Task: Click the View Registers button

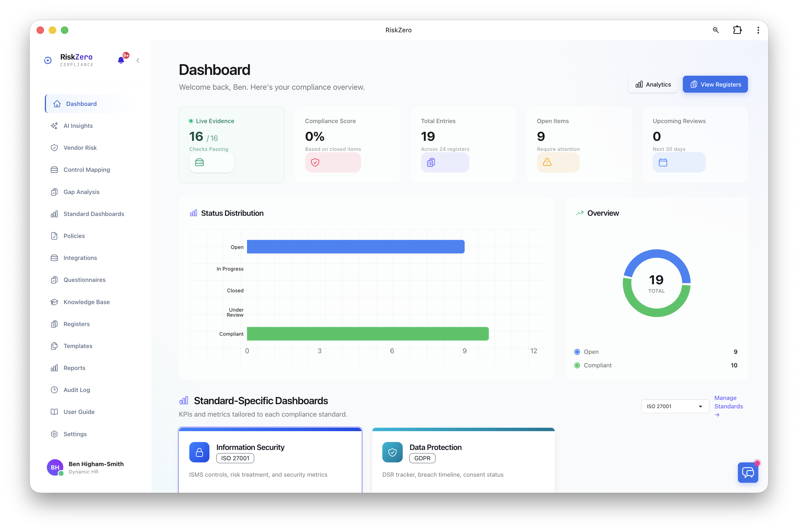Action: 715,84
